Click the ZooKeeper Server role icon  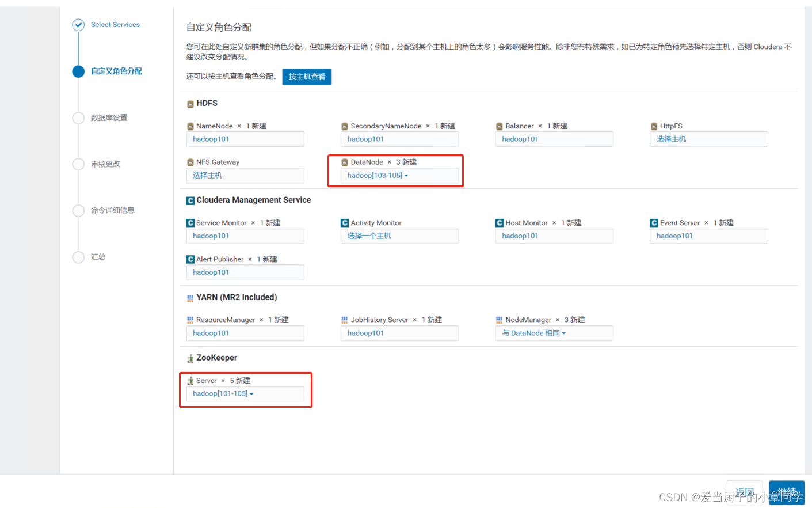190,381
